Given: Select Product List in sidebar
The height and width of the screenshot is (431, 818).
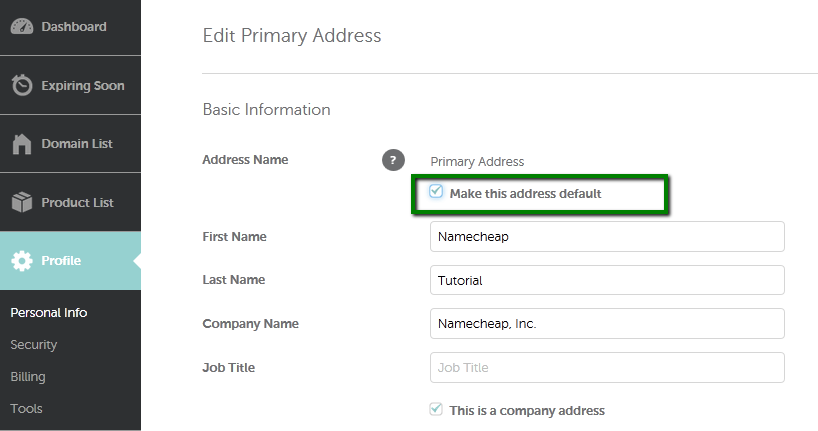Looking at the screenshot, I should point(70,202).
